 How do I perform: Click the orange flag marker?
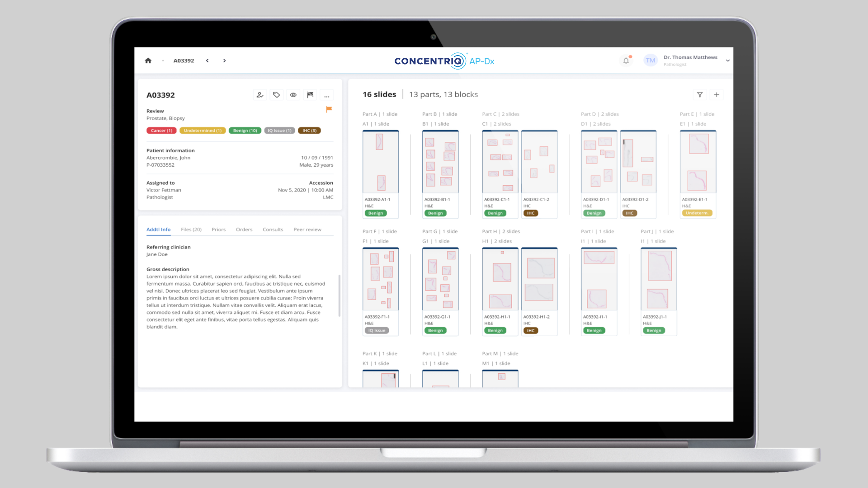tap(329, 109)
